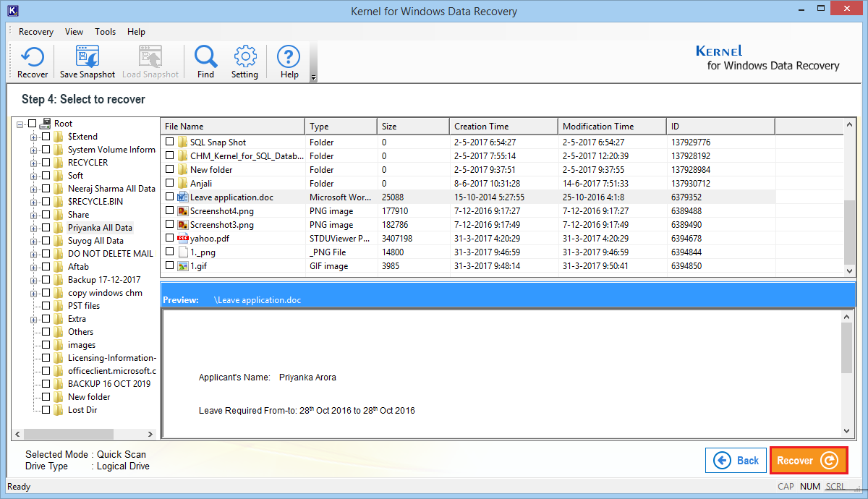The width and height of the screenshot is (868, 499).
Task: Open the Tools menu
Action: coord(105,32)
